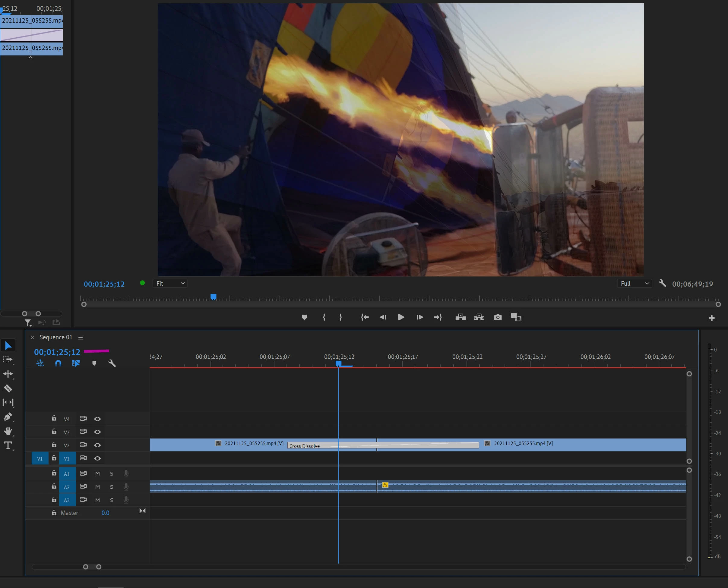
Task: Select the Sequence 01 tab
Action: pyautogui.click(x=56, y=337)
